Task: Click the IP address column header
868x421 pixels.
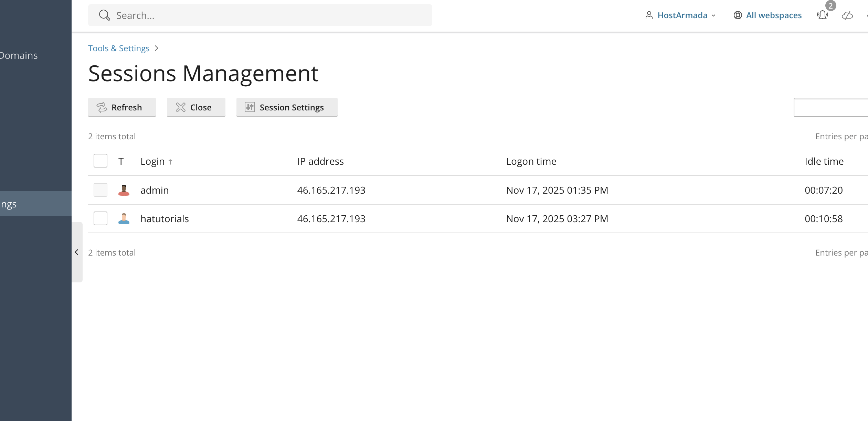Action: (320, 161)
